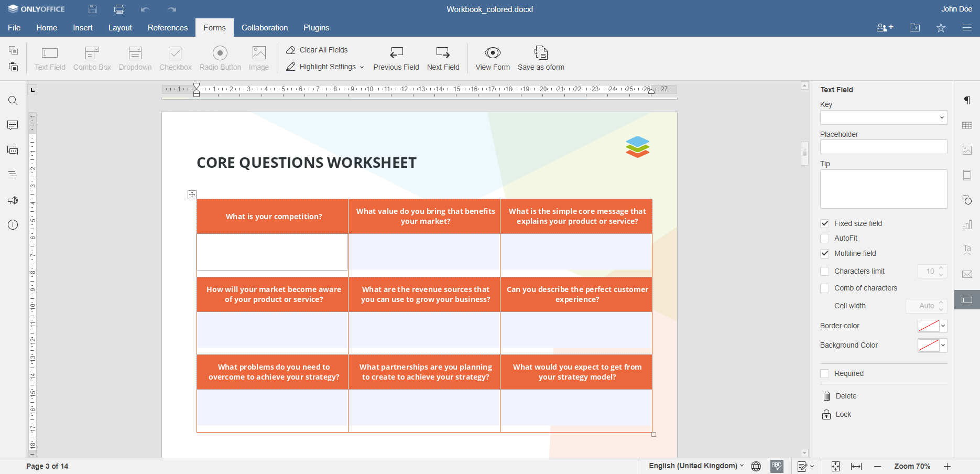The height and width of the screenshot is (474, 980).
Task: Open the Collaboration menu
Action: pos(265,28)
